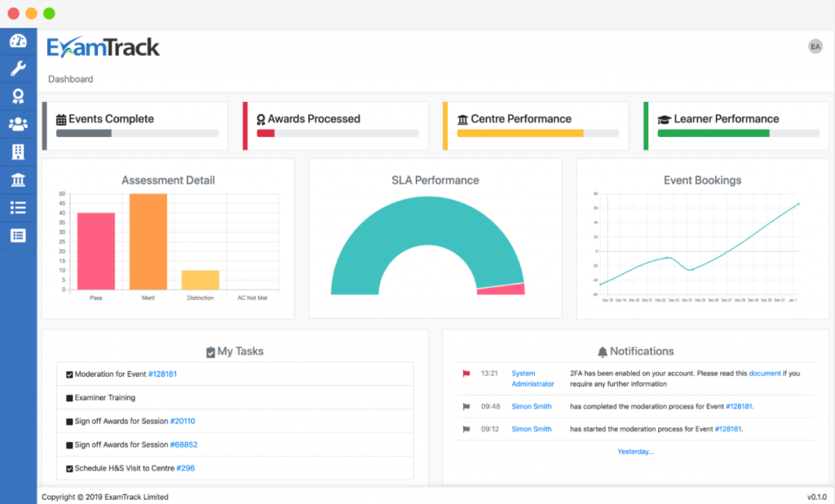Viewport: 835px width, 504px height.
Task: Click the Pass bar in Assessment Detail
Action: [x=96, y=251]
